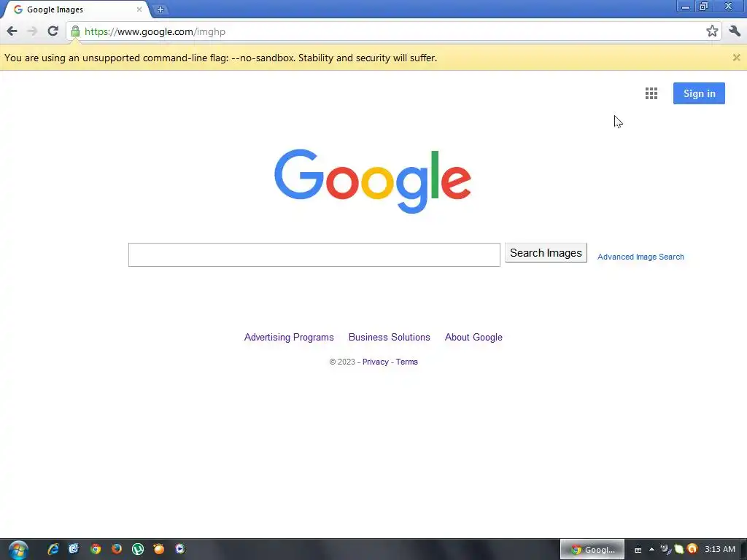Screen dimensions: 747x560
Task: Open a new tab with the plus button
Action: point(160,9)
